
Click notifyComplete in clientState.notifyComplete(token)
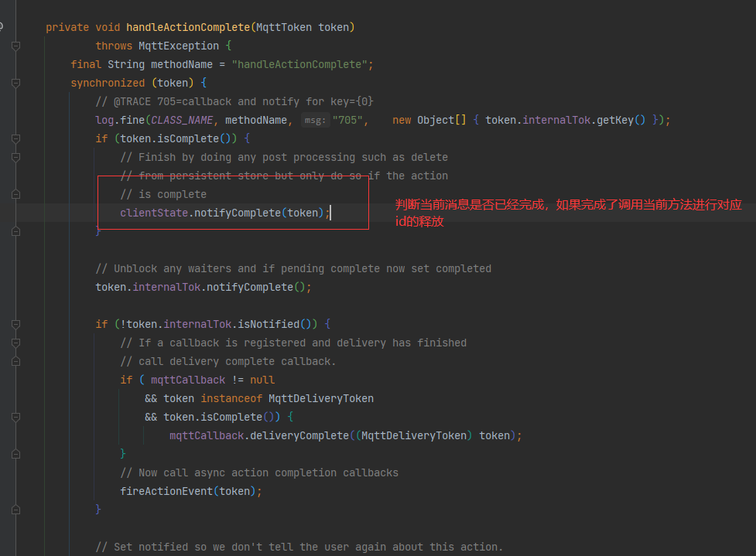point(238,213)
